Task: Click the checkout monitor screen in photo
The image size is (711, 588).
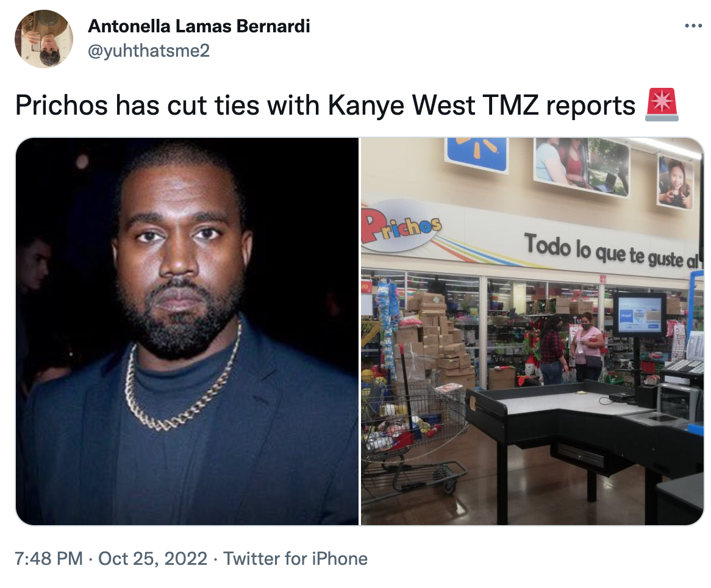Action: 640,314
